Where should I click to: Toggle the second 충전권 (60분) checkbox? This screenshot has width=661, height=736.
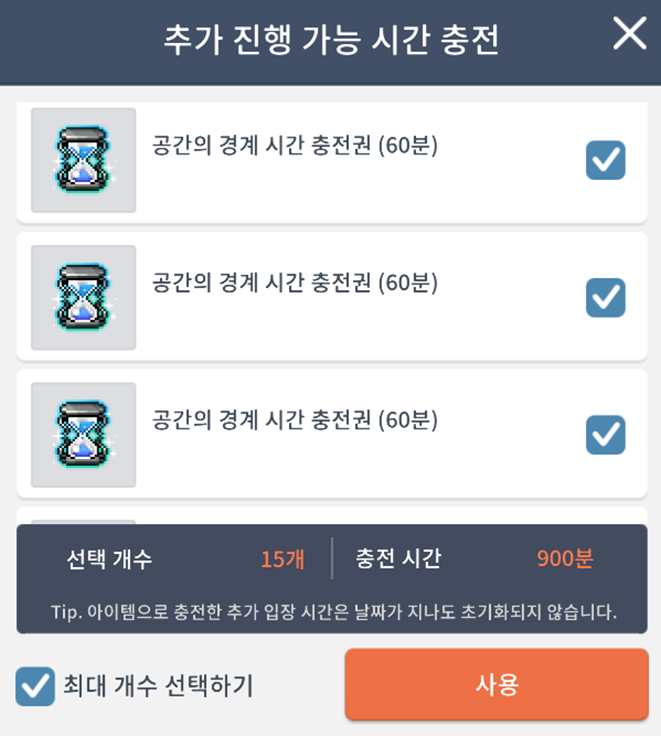pos(605,297)
